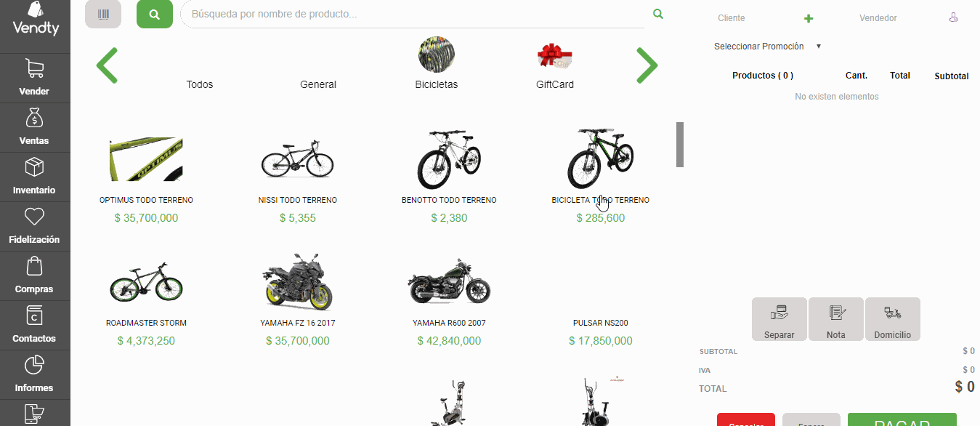Activate the barcode scanner icon
Screen dimensions: 980x426
(x=102, y=14)
